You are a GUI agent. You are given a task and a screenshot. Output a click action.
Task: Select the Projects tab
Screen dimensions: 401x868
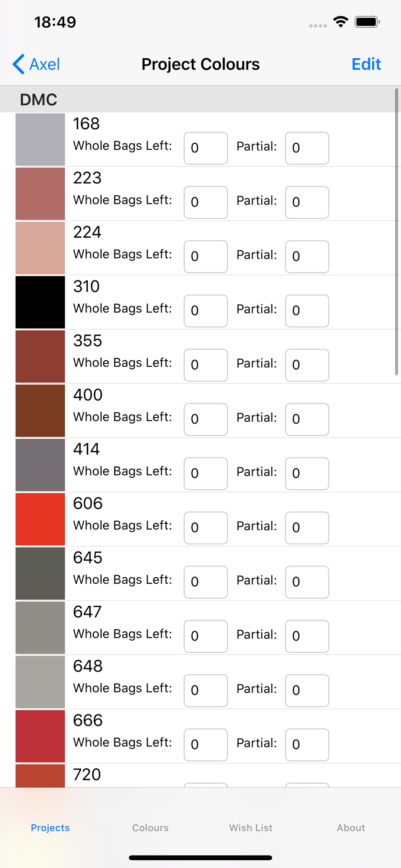click(50, 828)
